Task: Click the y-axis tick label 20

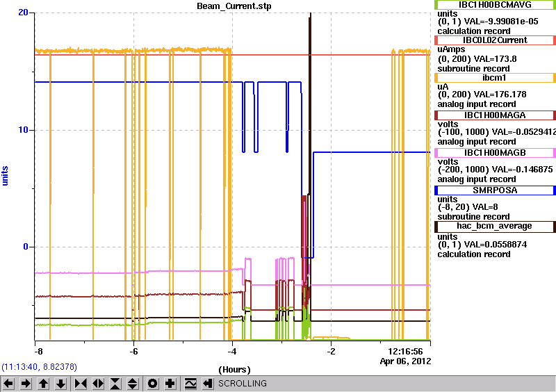Action: tap(23, 13)
